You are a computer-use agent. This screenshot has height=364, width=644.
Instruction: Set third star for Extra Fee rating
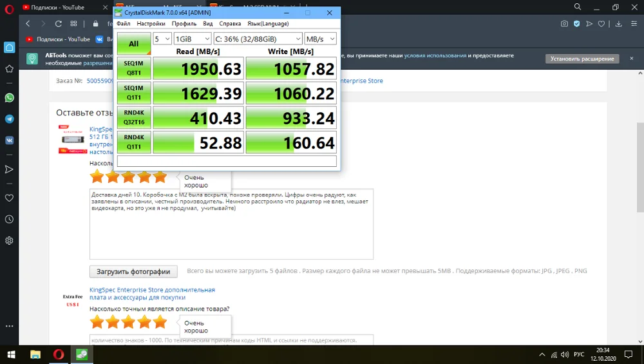(x=128, y=322)
